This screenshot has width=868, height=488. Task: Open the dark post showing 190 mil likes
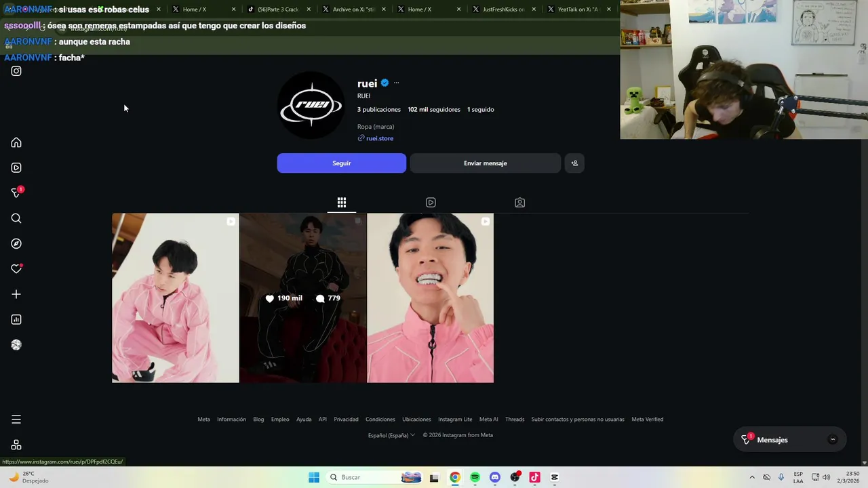[303, 298]
